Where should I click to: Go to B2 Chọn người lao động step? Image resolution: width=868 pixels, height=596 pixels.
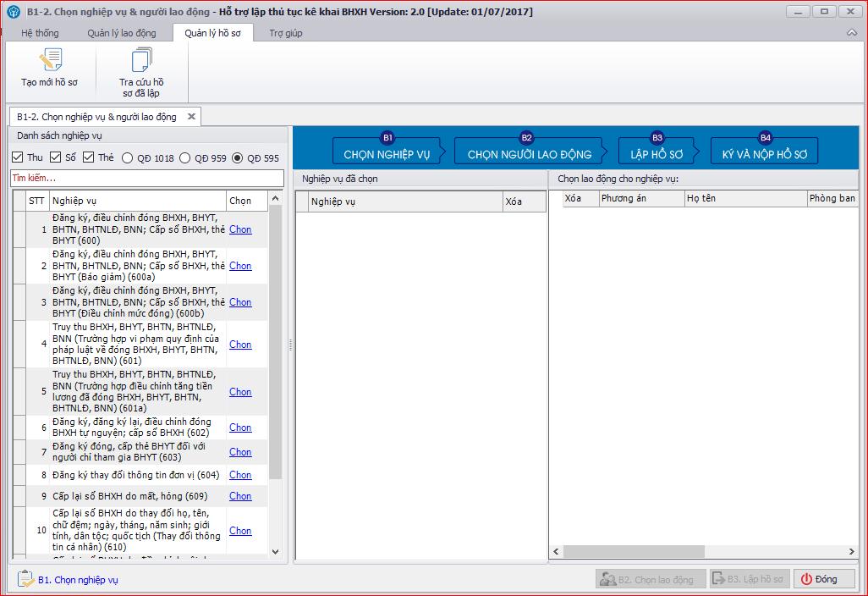click(x=529, y=150)
